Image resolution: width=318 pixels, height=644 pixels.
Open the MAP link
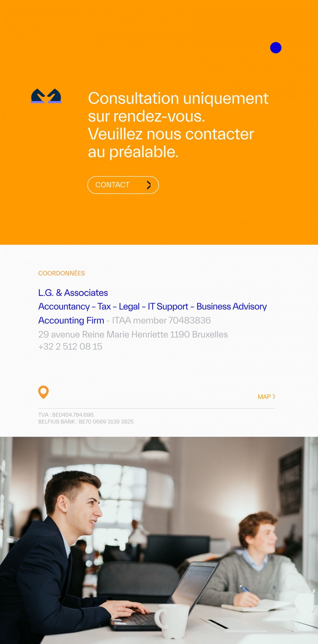[x=266, y=397]
